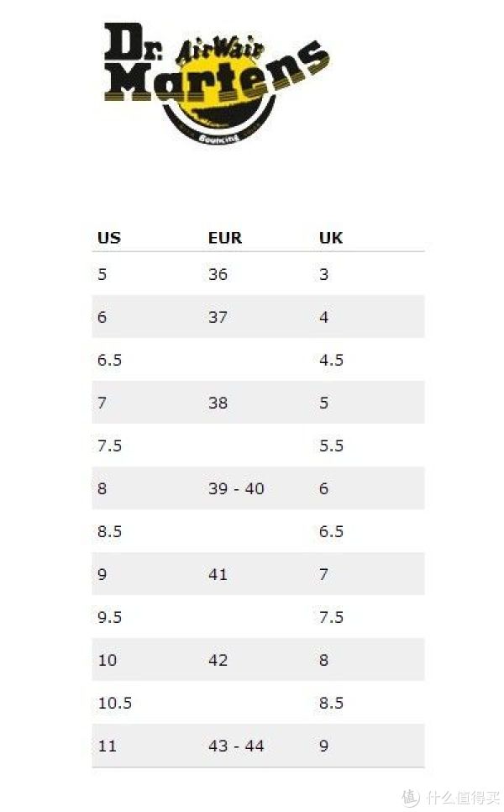Click UK size 9 cell

(x=324, y=746)
